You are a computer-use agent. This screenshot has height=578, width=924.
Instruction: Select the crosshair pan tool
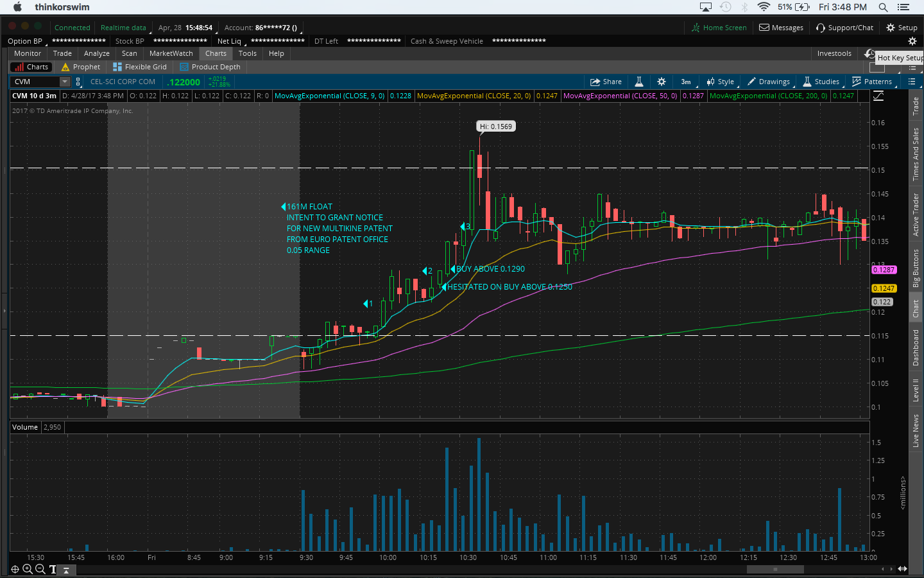tap(15, 569)
